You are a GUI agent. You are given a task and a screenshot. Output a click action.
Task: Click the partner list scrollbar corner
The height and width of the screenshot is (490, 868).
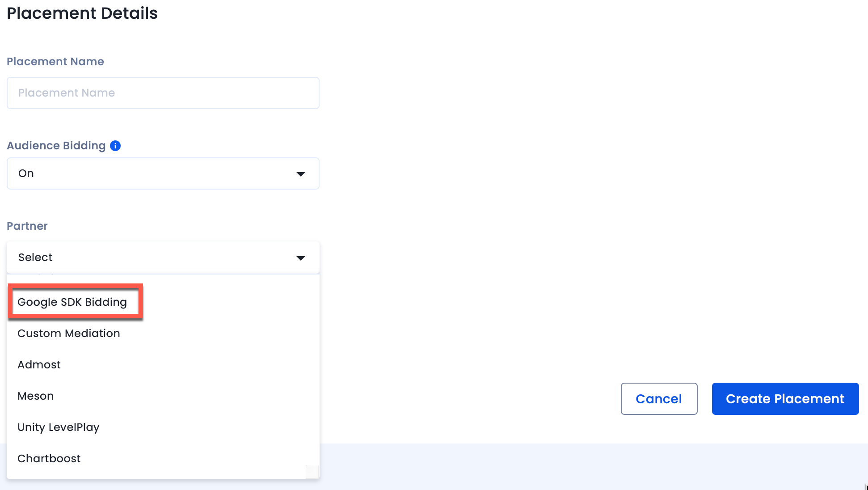[312, 472]
